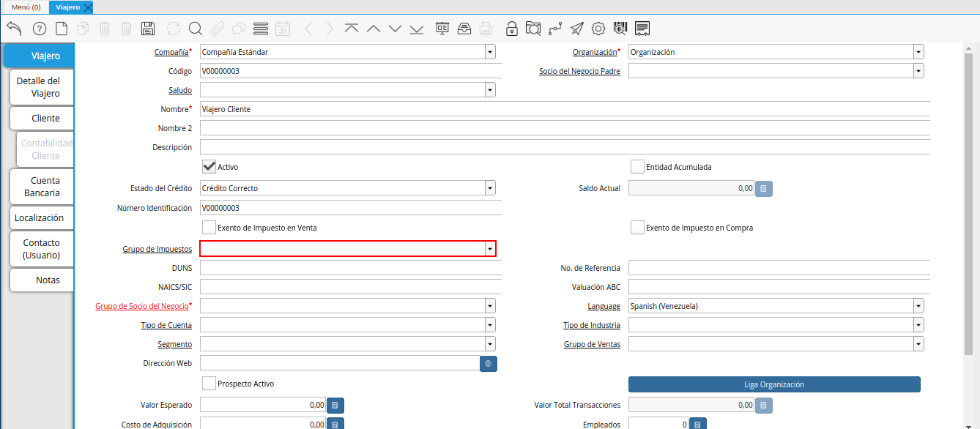Open the workflow nodes icon
Screen dimensions: 980x429
[x=555, y=29]
